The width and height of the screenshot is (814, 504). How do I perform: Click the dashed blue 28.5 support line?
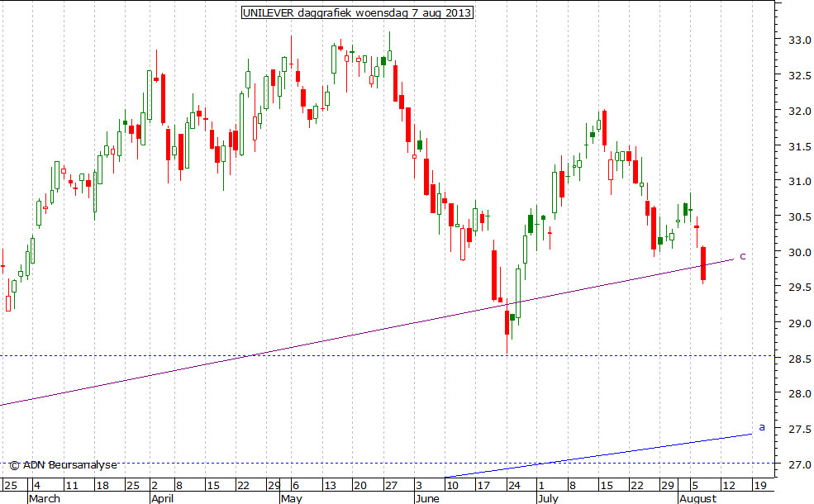coord(387,355)
